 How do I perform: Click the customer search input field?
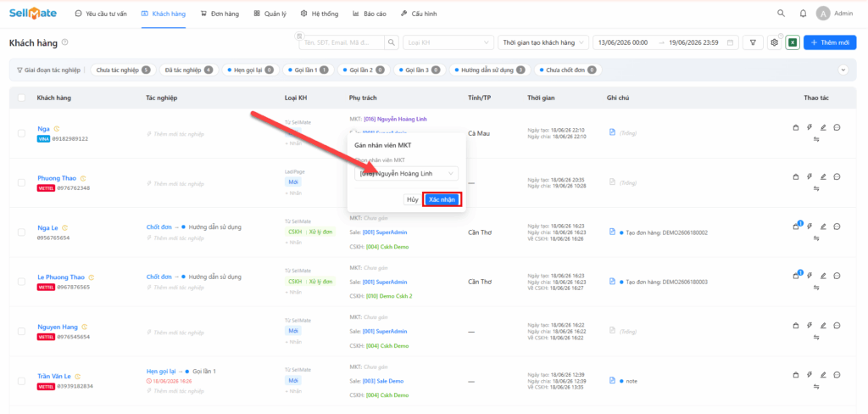point(342,42)
